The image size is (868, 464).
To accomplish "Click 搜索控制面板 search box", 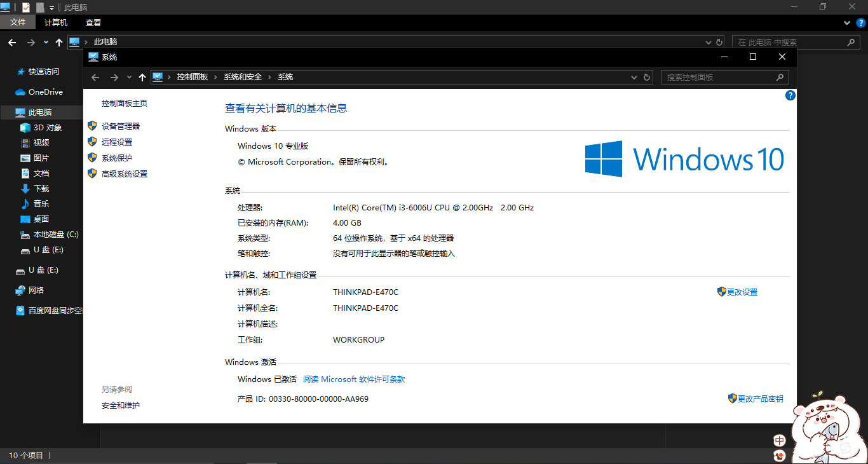I will [x=725, y=78].
